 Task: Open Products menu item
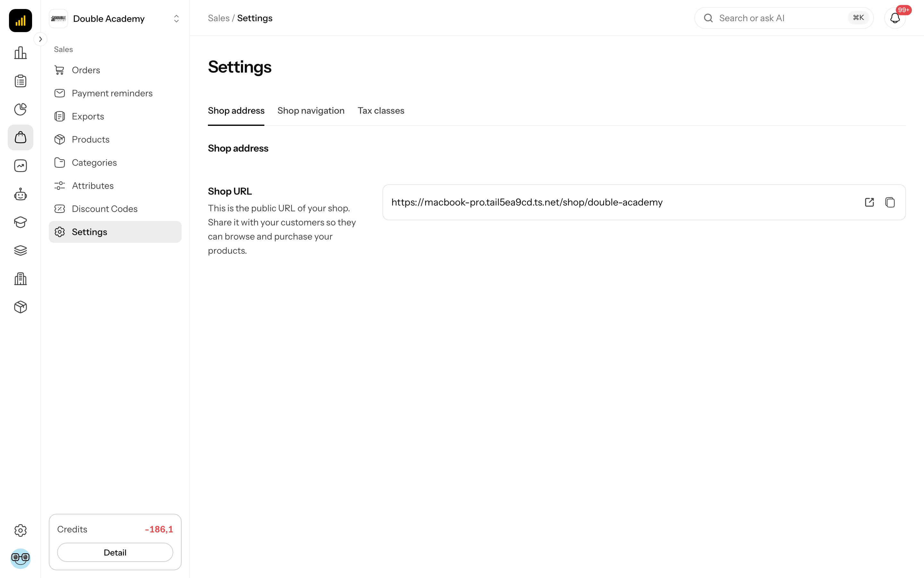(x=115, y=140)
